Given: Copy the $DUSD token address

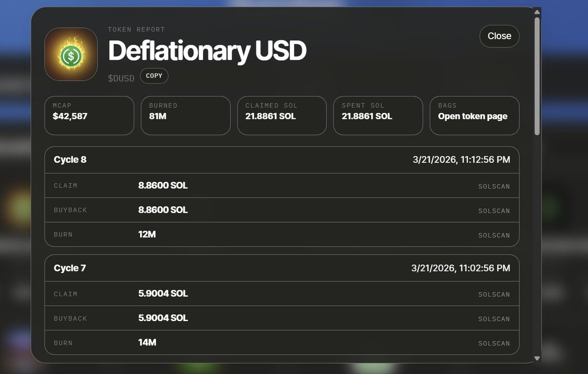Looking at the screenshot, I should click(154, 76).
